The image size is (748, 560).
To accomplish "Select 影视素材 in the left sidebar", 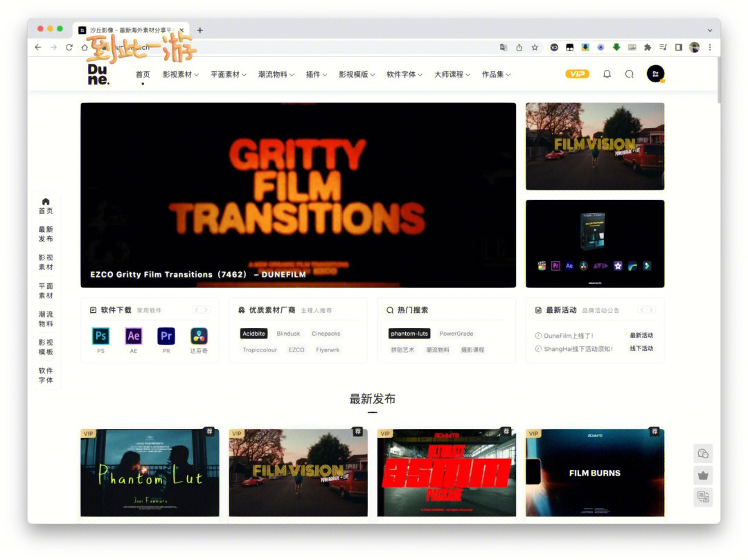I will point(46,262).
